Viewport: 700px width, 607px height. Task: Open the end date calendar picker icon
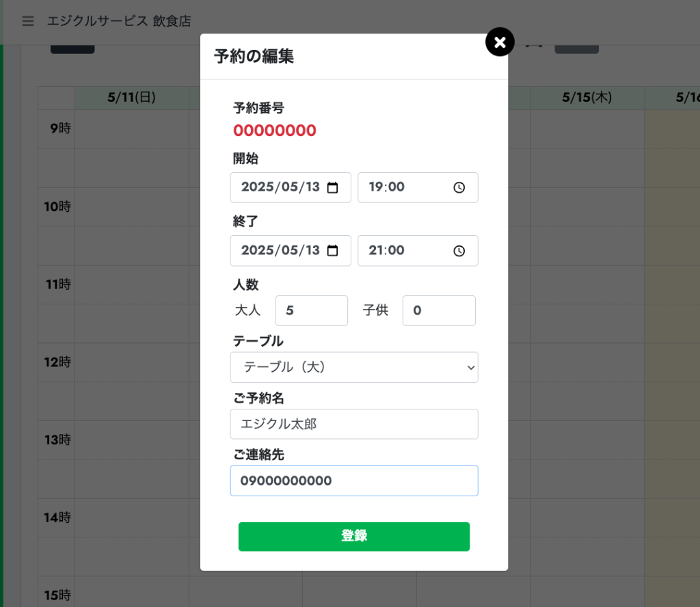point(333,251)
